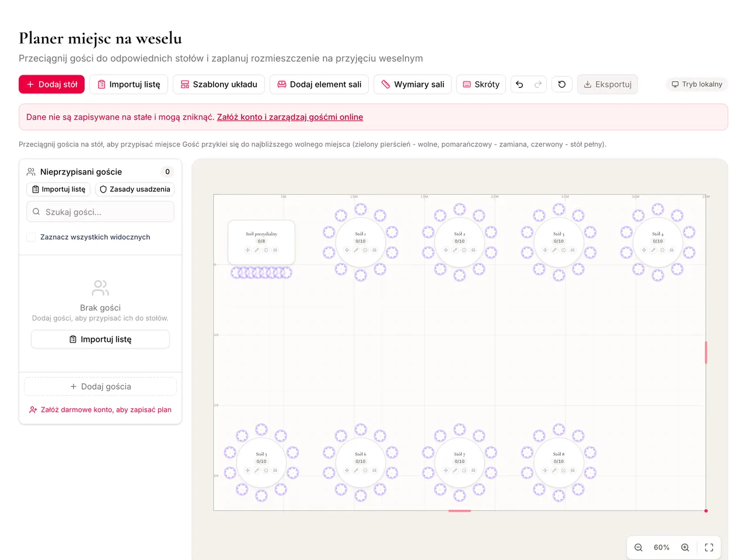Click the fullscreen expand icon
747x560 pixels.
709,547
